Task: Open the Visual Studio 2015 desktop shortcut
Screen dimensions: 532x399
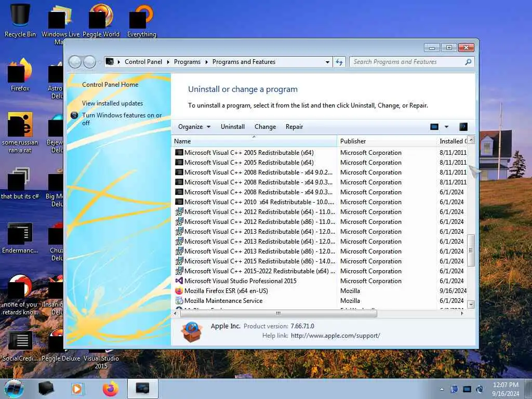Action: (101, 360)
